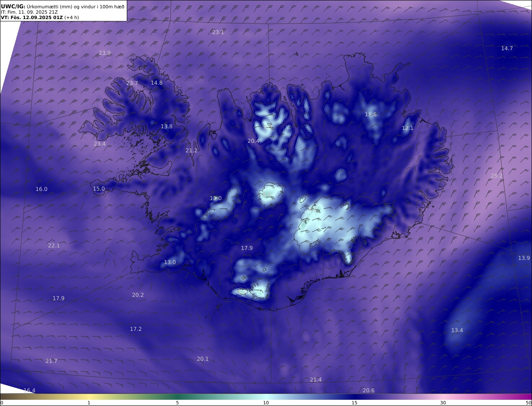Image resolution: width=532 pixels, height=406 pixels.
Task: Select the 17.2 value label
Action: click(x=136, y=329)
